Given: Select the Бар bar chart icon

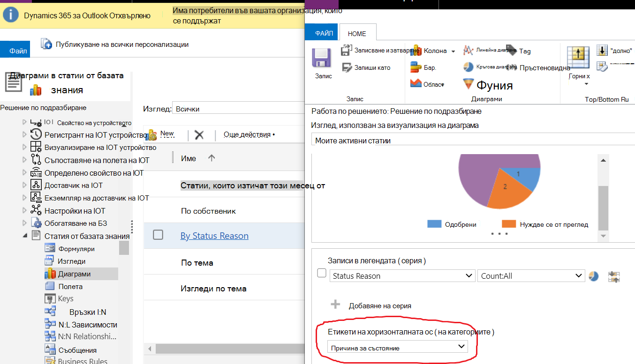Looking at the screenshot, I should (416, 67).
